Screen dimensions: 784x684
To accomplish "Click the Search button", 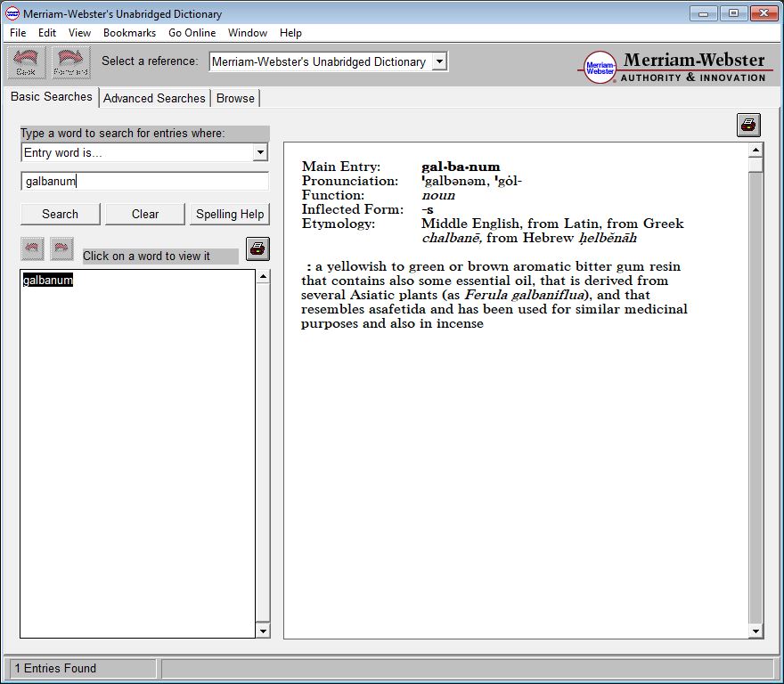I will pyautogui.click(x=60, y=214).
